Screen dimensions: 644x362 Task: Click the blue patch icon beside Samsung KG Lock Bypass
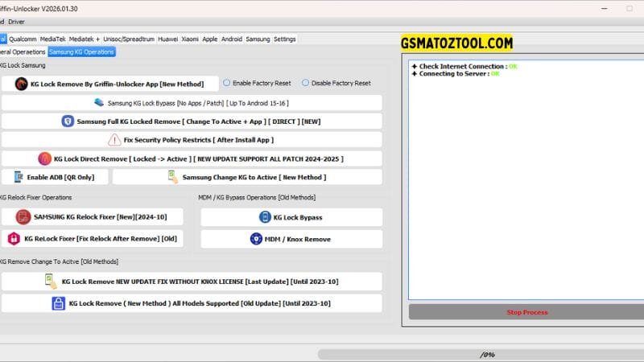pyautogui.click(x=99, y=102)
